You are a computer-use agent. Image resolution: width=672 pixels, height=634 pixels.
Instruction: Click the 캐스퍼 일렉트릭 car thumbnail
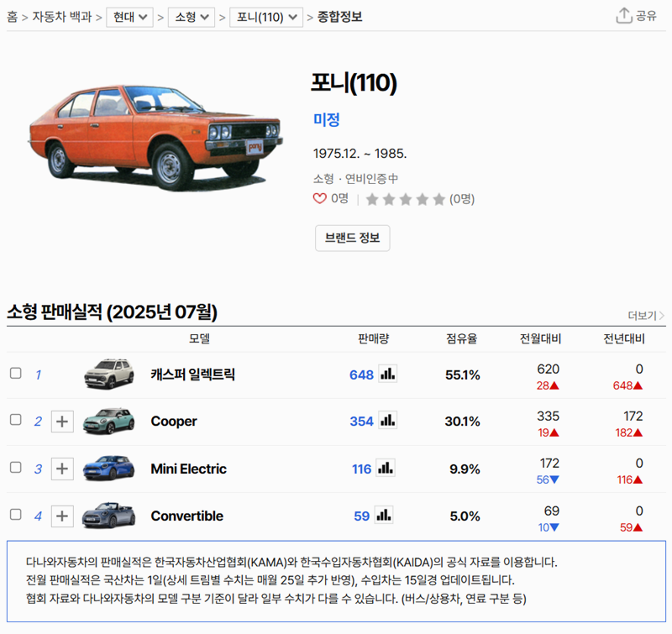point(109,374)
